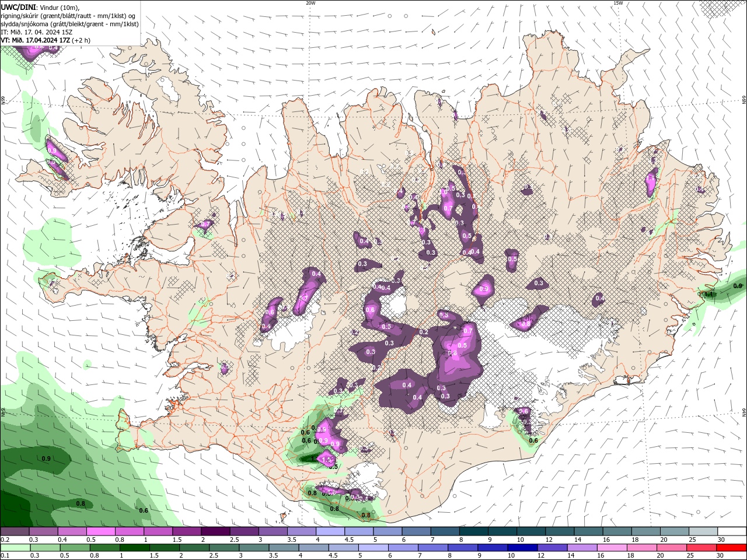Screen dimensions: 747x560
Task: Pick the bright pink 0.5 snow legend swatch
Action: (x=100, y=531)
